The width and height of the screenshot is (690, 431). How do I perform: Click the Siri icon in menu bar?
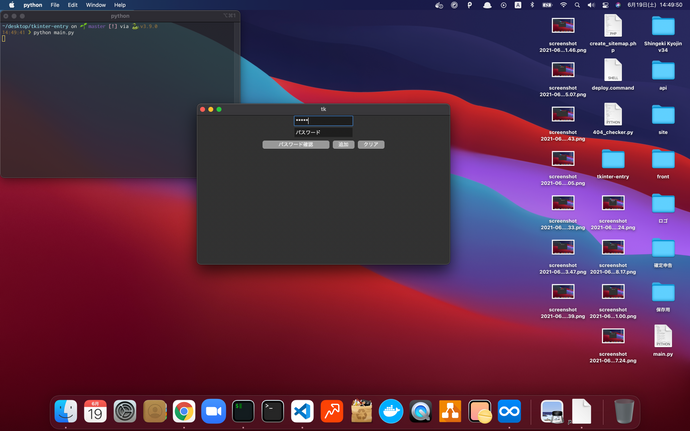[x=618, y=5]
